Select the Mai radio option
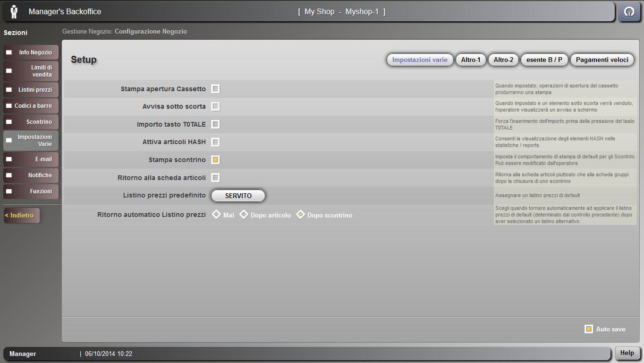 pos(217,215)
